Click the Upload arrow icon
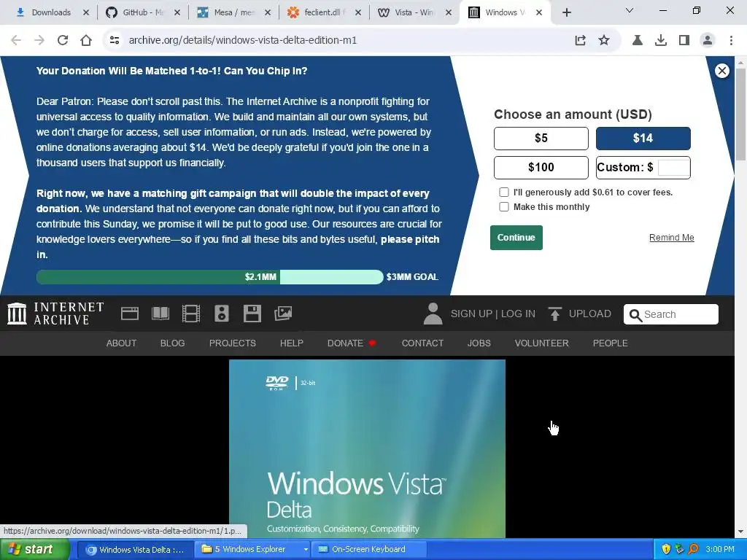This screenshot has width=747, height=560. tap(554, 314)
